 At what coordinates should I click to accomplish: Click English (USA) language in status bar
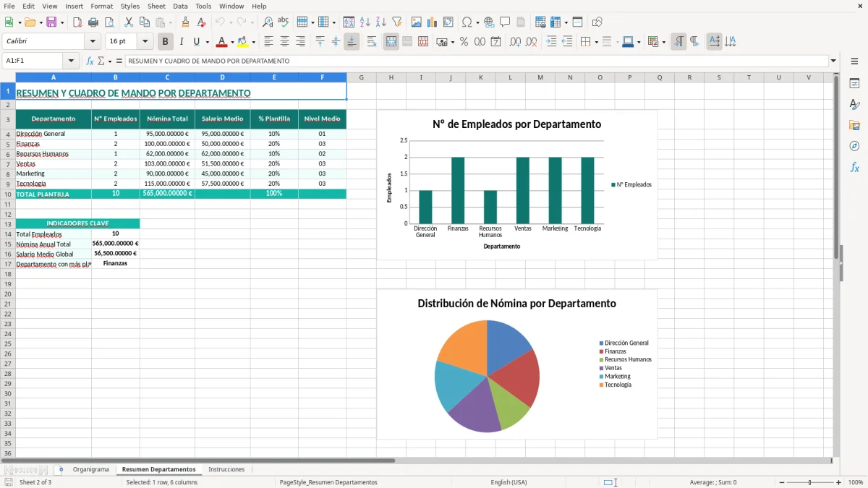[509, 482]
